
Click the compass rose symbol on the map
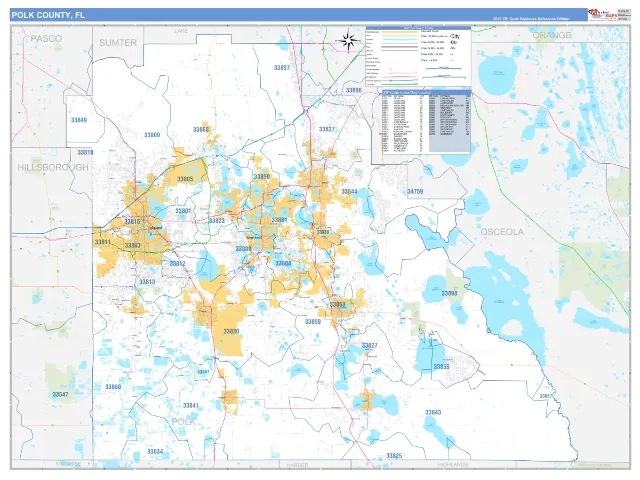pyautogui.click(x=348, y=41)
